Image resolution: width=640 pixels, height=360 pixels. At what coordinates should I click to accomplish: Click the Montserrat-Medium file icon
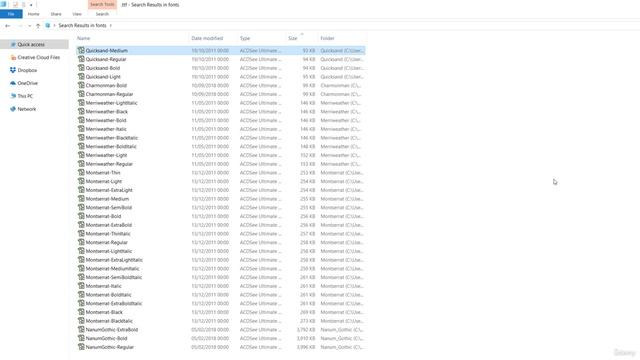pyautogui.click(x=81, y=198)
